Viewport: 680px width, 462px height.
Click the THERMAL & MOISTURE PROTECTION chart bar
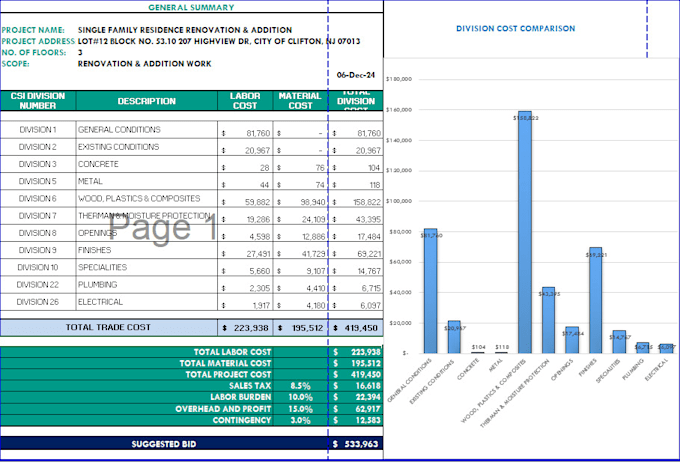tap(548, 320)
